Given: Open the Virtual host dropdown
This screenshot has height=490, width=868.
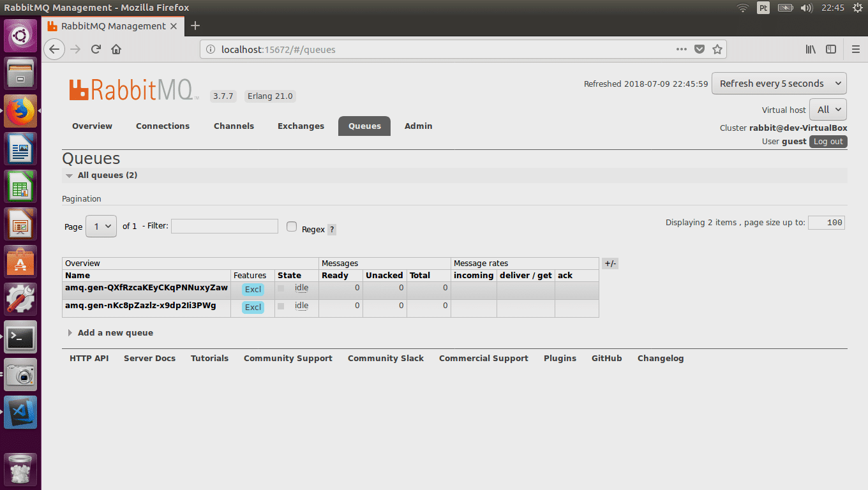Looking at the screenshot, I should click(828, 110).
